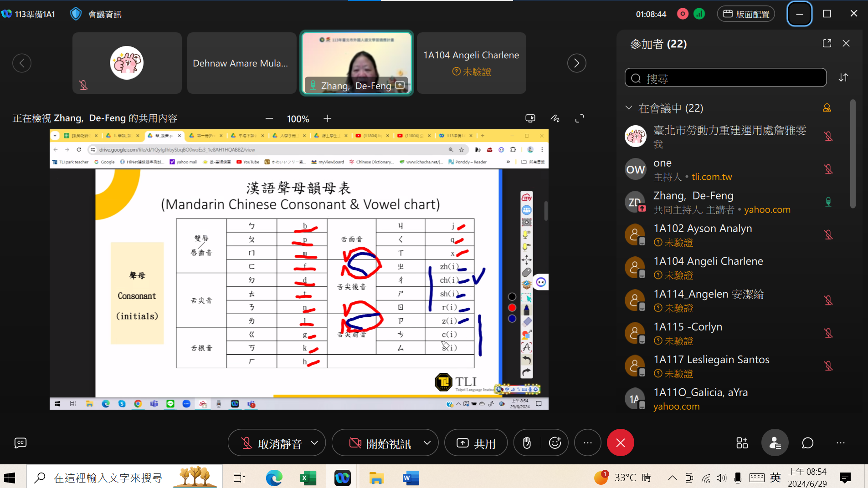The height and width of the screenshot is (488, 868).
Task: Expand video options arrow beside 開始視訊
Action: tap(427, 443)
